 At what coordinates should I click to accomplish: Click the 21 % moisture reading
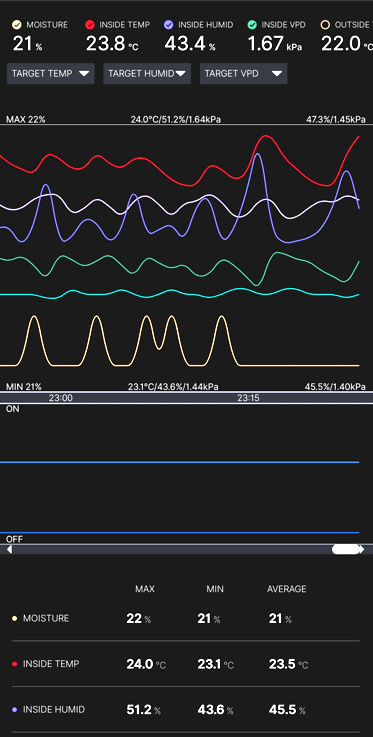coord(27,45)
